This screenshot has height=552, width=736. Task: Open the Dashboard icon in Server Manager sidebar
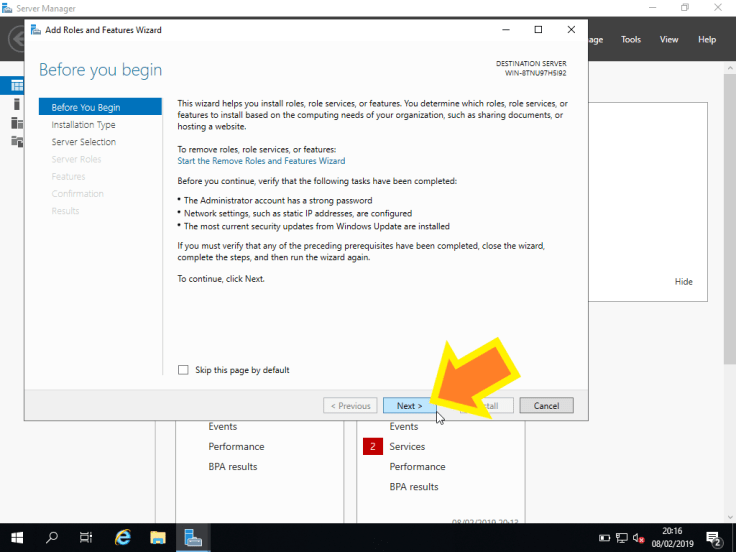[x=17, y=86]
